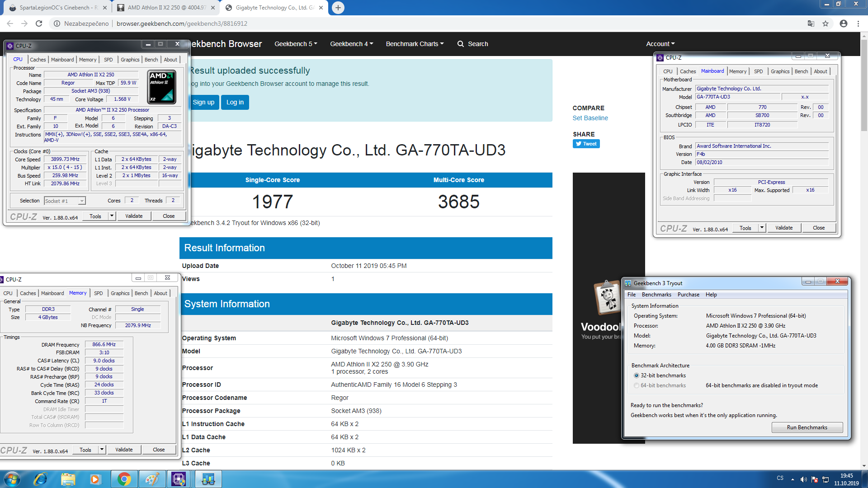The width and height of the screenshot is (868, 488).
Task: Open Tools arrow in Memory CPU-Z window
Action: coord(102,450)
